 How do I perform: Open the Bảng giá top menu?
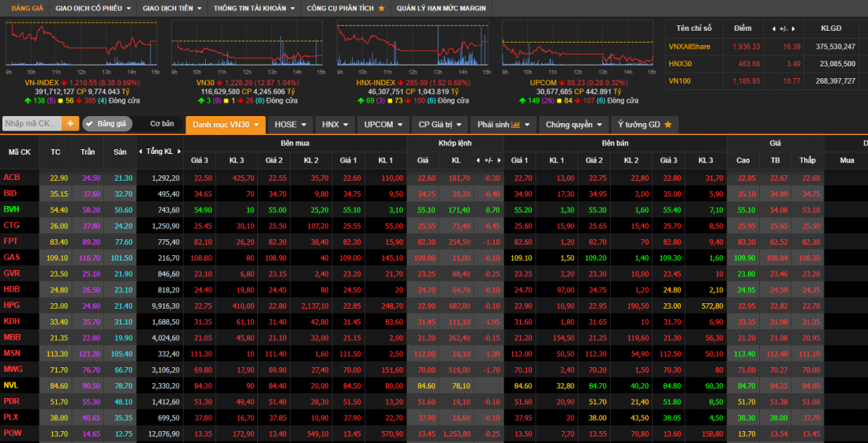point(25,9)
